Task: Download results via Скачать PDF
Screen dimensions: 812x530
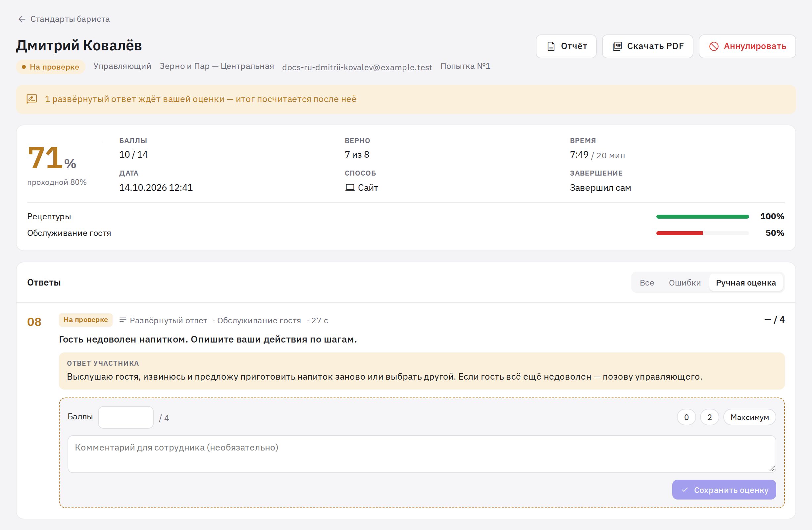Action: [x=647, y=46]
